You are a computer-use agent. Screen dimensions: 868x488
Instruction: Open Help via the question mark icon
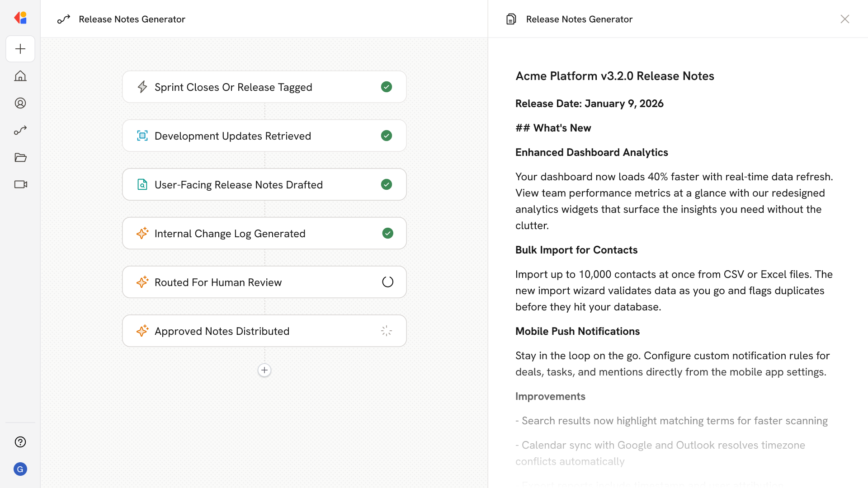[x=20, y=442]
